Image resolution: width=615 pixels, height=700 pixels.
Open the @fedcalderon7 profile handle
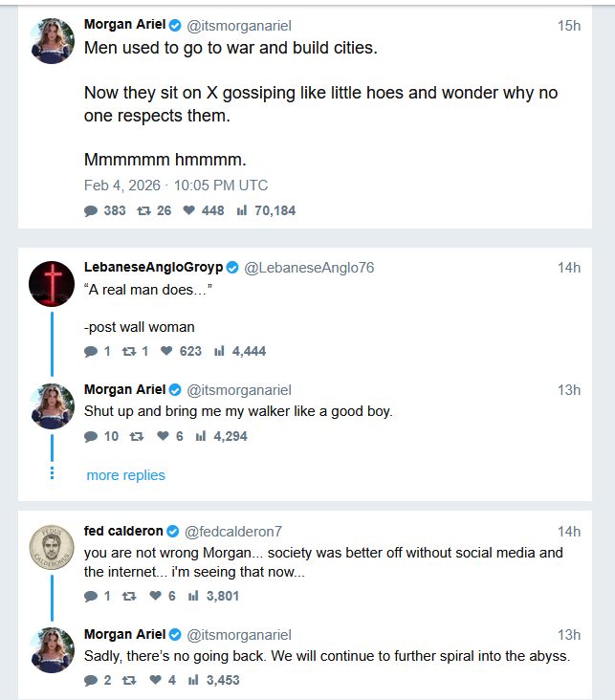232,532
